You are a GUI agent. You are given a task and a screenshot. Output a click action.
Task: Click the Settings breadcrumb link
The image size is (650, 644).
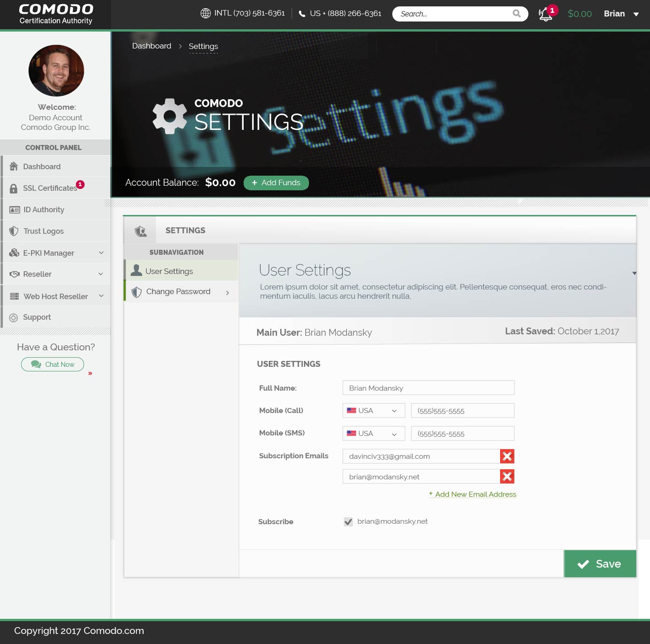(203, 46)
